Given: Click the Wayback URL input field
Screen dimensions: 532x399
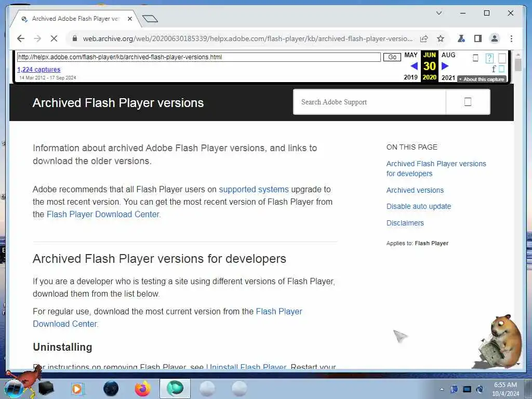Looking at the screenshot, I should coord(199,57).
